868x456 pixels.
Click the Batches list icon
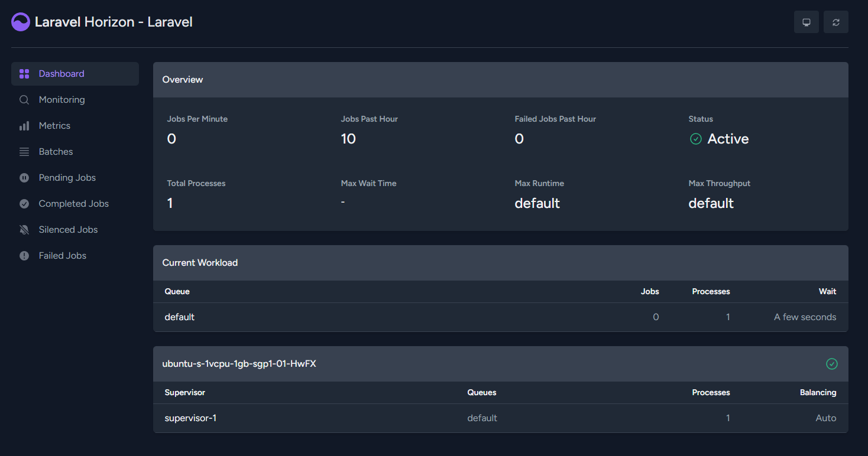click(24, 152)
